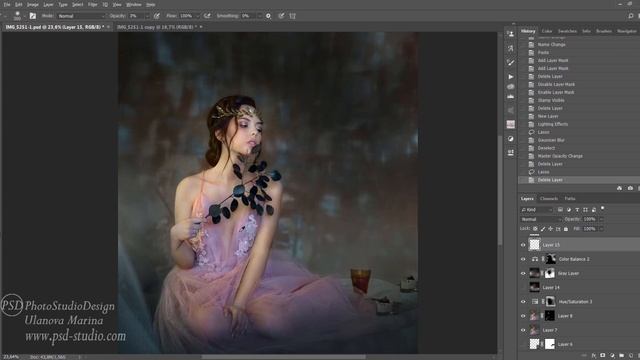Open symmetry paint options icon
Screen dimensions: 640x360
[293, 16]
